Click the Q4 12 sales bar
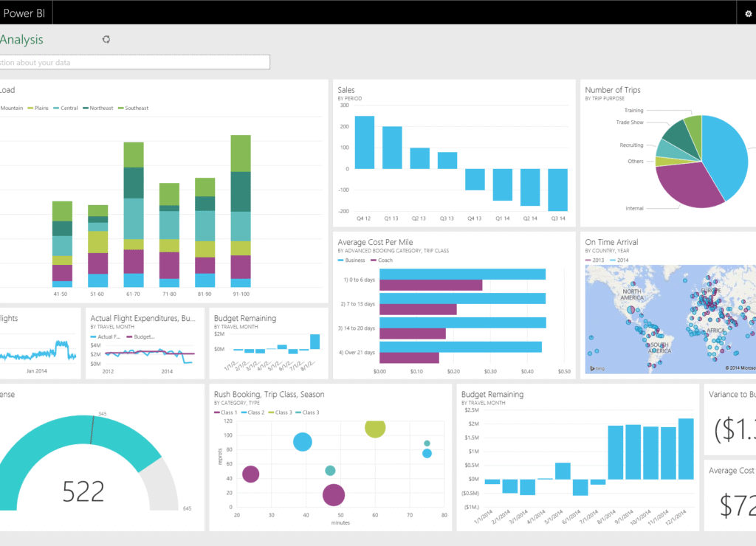The height and width of the screenshot is (546, 756). (365, 142)
